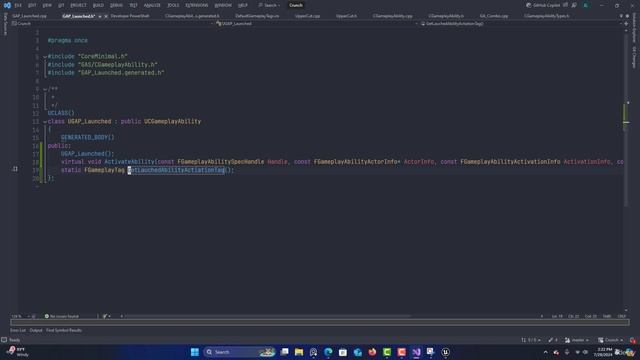The image size is (640, 360).
Task: Open the Edit menu
Action: [x=32, y=5]
